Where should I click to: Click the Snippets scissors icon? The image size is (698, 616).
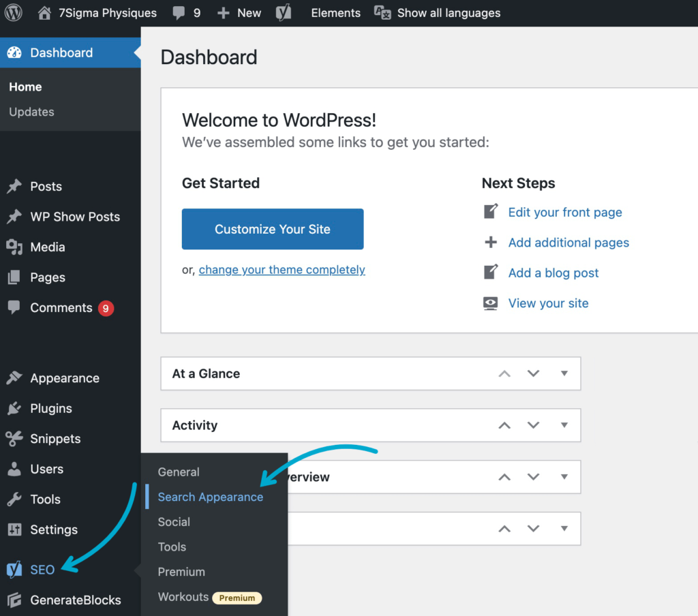point(14,438)
